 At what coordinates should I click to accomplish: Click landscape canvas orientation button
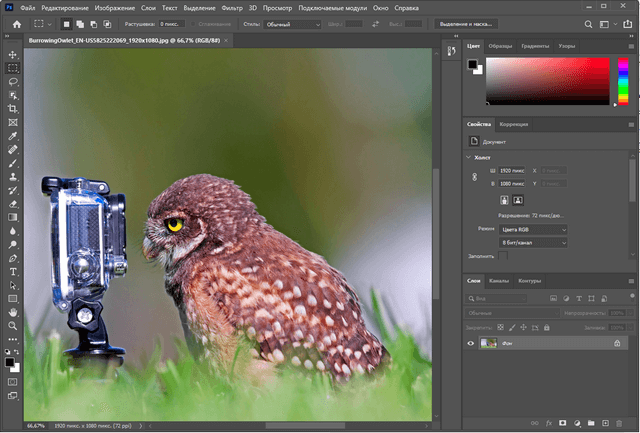pos(518,200)
